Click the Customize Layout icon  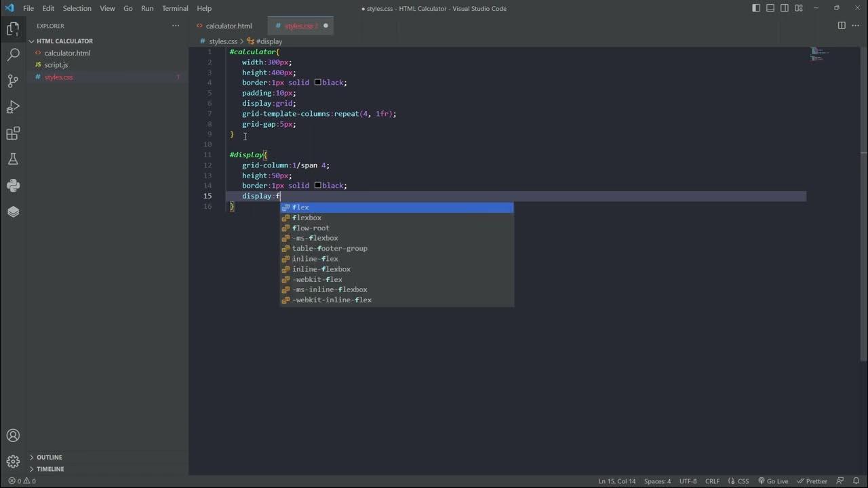click(798, 8)
